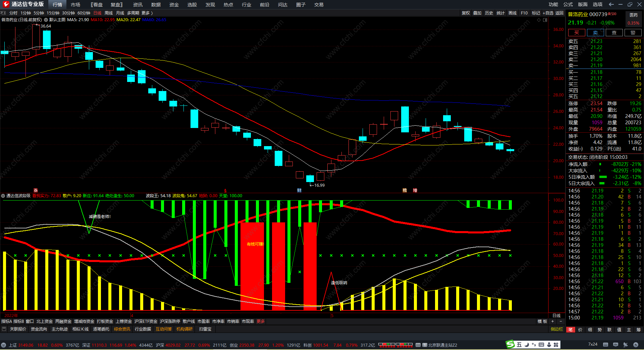The height and width of the screenshot is (350, 644).
Task: Open the 资讯 menu
Action: [138, 4]
